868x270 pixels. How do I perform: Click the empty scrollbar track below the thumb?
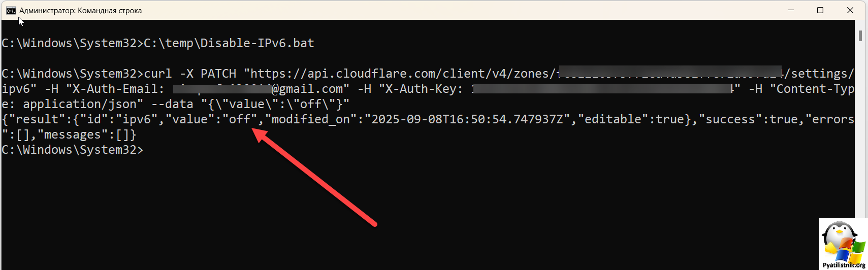click(860, 127)
